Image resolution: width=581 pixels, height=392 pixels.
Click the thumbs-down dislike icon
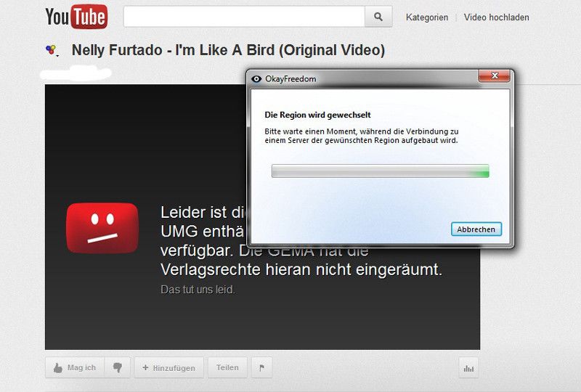tap(118, 367)
